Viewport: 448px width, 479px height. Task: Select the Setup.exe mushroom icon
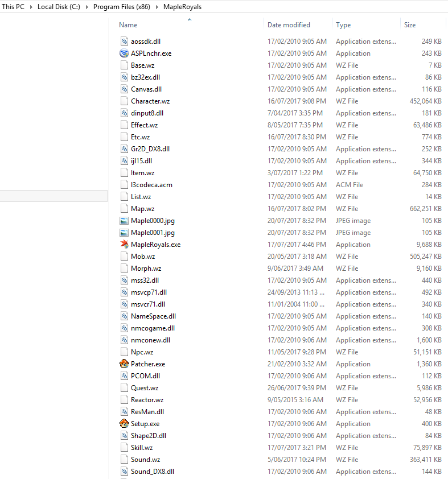[124, 424]
